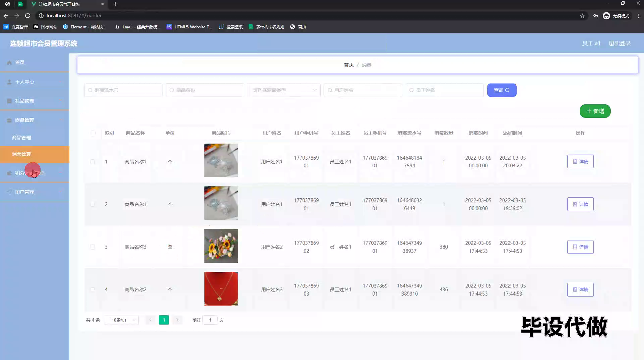Image resolution: width=644 pixels, height=360 pixels.
Task: Open the password key icon
Action: pos(596,16)
